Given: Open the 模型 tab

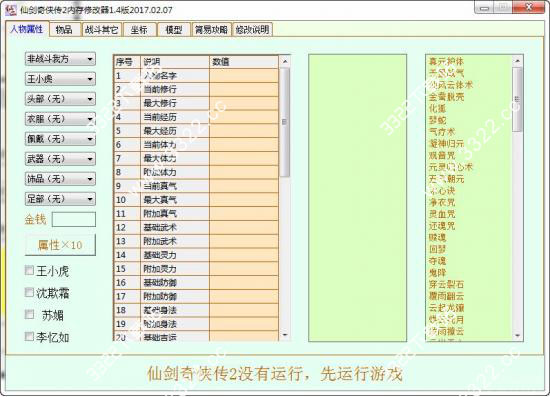Looking at the screenshot, I should [174, 30].
